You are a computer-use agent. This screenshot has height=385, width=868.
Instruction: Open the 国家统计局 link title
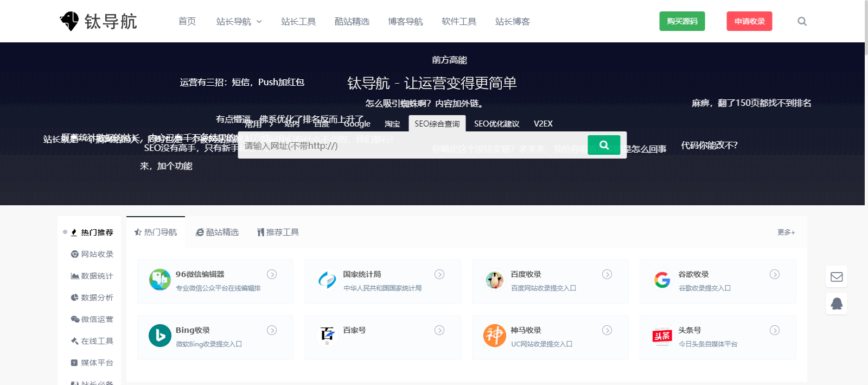(362, 274)
